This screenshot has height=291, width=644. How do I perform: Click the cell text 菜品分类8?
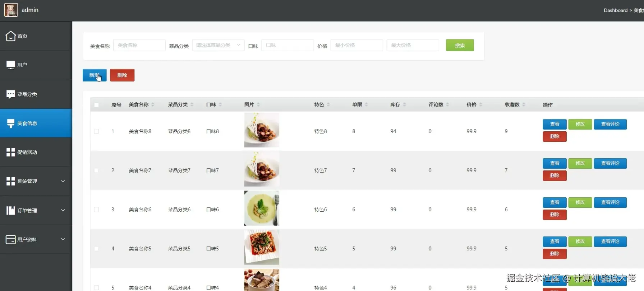tap(179, 131)
